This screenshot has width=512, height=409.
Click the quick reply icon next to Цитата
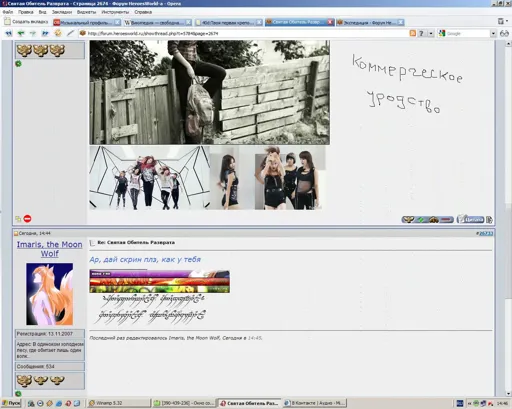[x=489, y=219]
